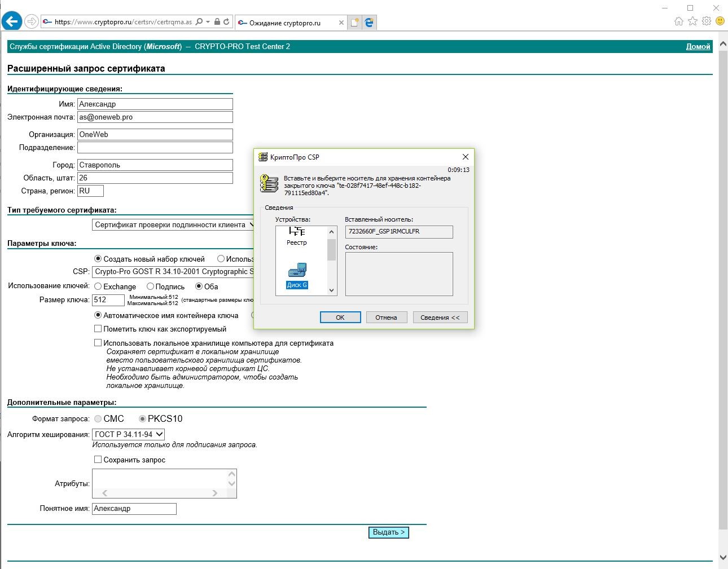
Task: Click the 'Город' field with Ставрополь
Action: tap(155, 165)
